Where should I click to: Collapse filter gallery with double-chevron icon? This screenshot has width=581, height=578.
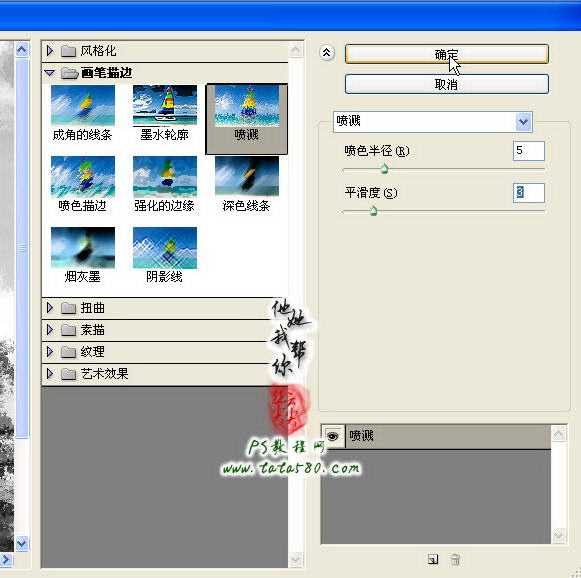click(326, 53)
